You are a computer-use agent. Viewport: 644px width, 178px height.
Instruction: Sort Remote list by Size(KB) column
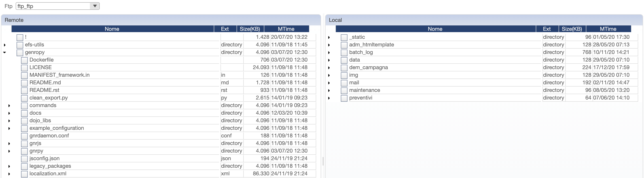click(x=250, y=29)
